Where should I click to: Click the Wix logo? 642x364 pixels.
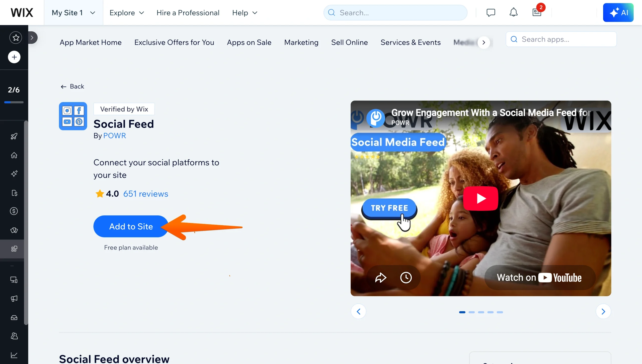tap(22, 13)
